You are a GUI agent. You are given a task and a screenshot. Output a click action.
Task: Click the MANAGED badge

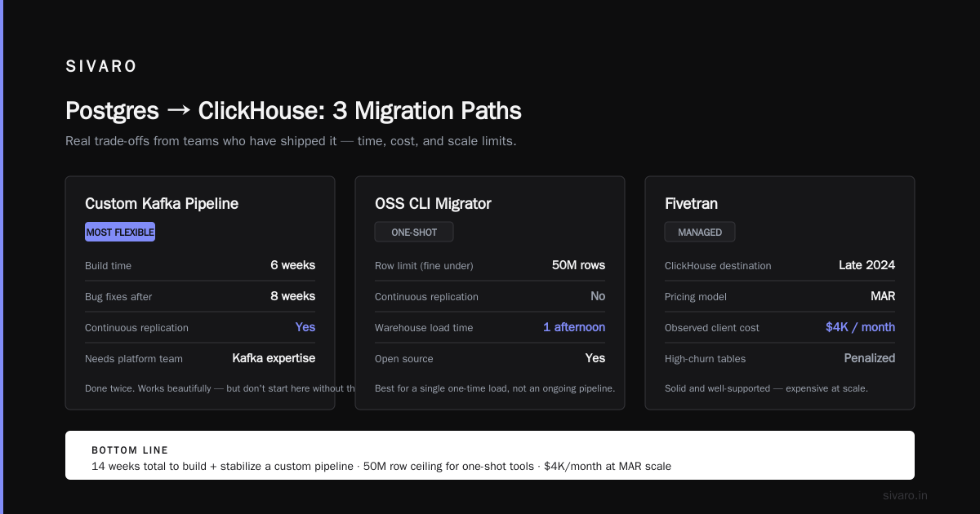pyautogui.click(x=700, y=233)
